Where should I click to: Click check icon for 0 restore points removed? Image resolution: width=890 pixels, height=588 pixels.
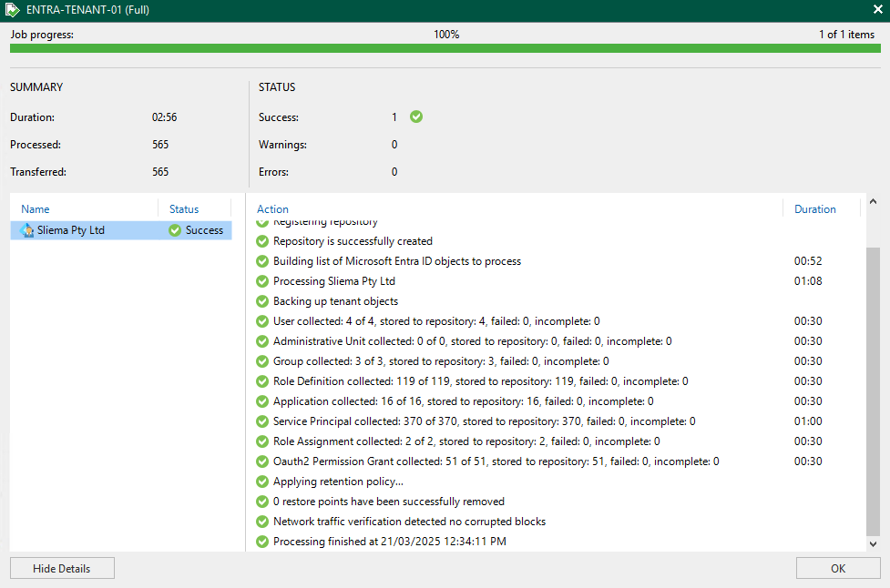(x=261, y=502)
